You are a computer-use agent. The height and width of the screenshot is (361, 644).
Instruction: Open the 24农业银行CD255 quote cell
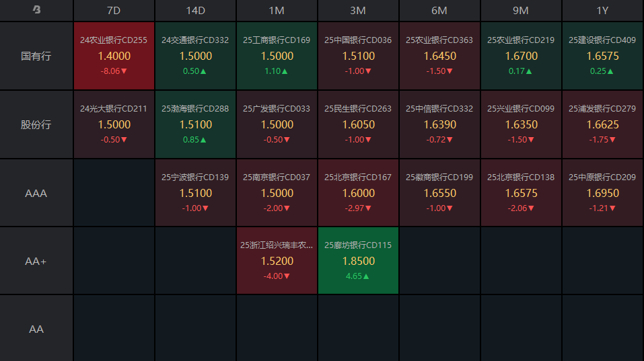114,56
